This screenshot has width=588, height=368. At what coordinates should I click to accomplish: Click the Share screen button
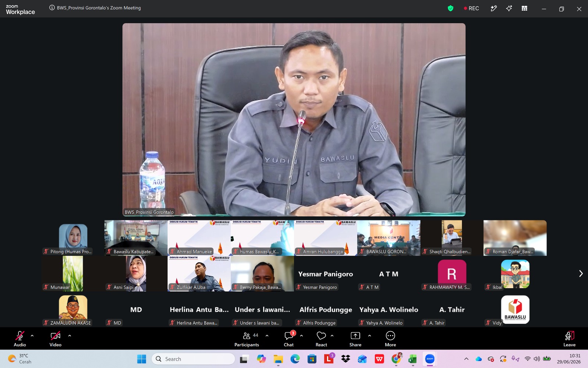[355, 339]
